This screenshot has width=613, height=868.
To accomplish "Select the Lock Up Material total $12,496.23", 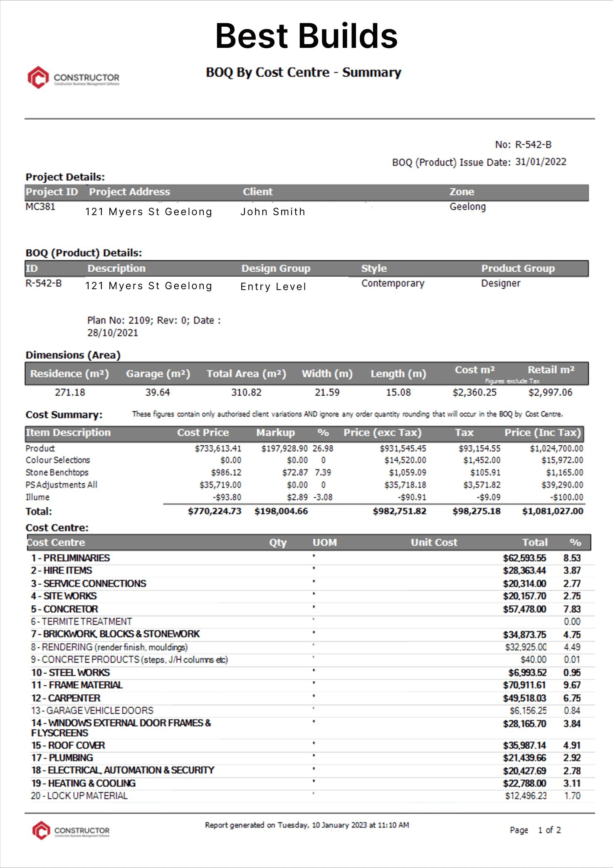I will click(526, 796).
